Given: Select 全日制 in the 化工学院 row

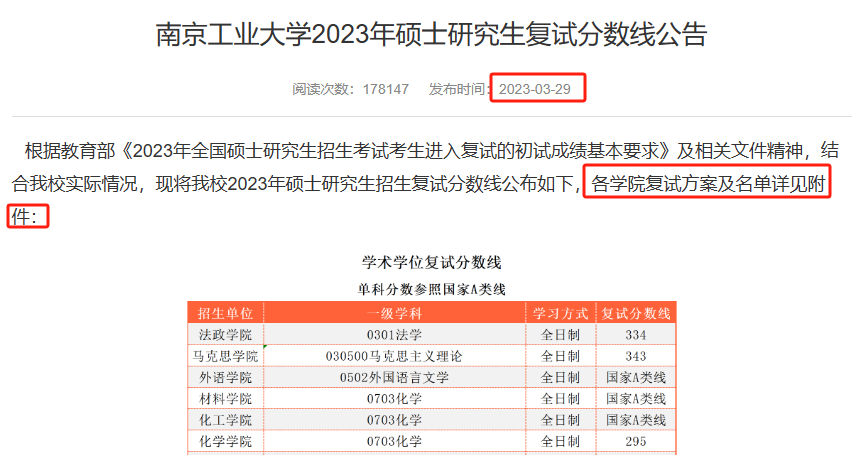Looking at the screenshot, I should (560, 420).
